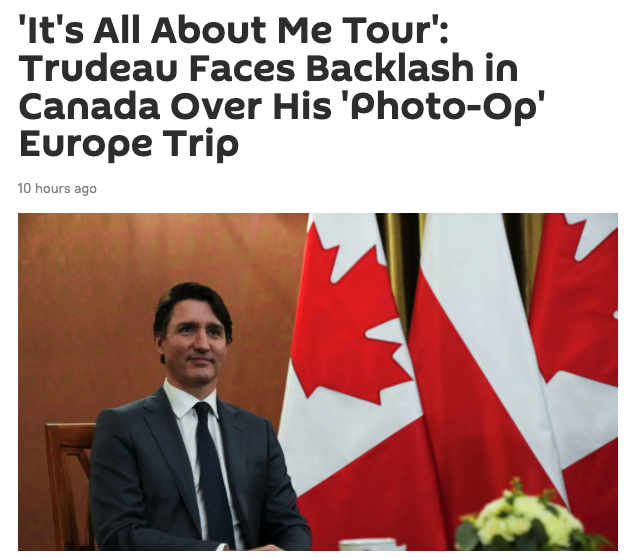628x557 pixels.
Task: Click the "10 hours ago" timestamp
Action: coord(57,188)
